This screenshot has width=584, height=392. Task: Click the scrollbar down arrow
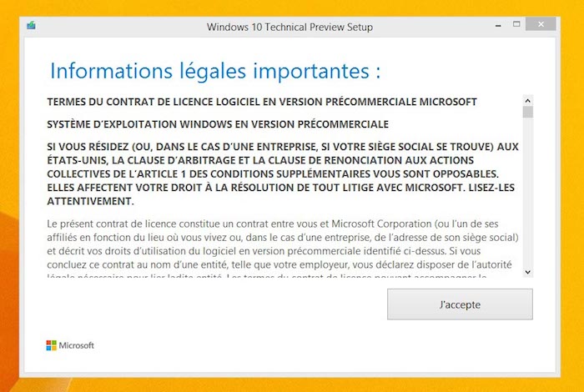[x=527, y=271]
